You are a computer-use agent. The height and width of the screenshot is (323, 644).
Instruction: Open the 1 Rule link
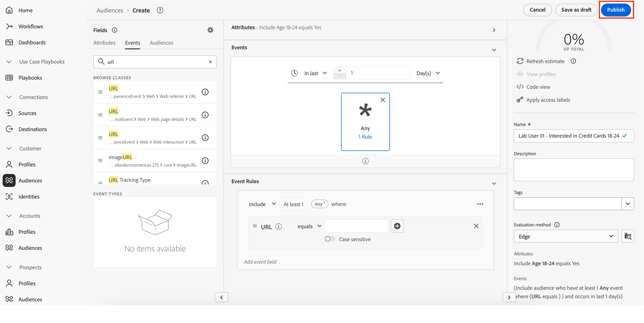[365, 137]
